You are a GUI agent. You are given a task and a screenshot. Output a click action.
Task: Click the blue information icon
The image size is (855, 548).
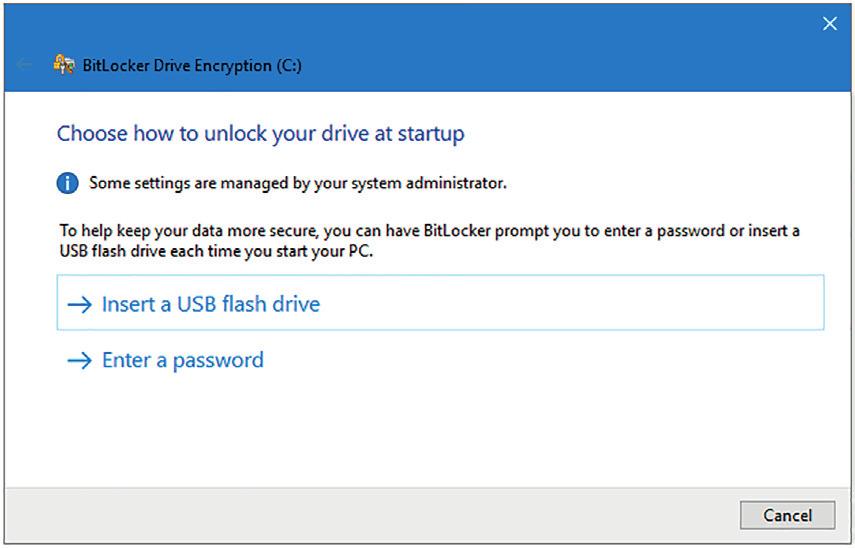tap(68, 183)
